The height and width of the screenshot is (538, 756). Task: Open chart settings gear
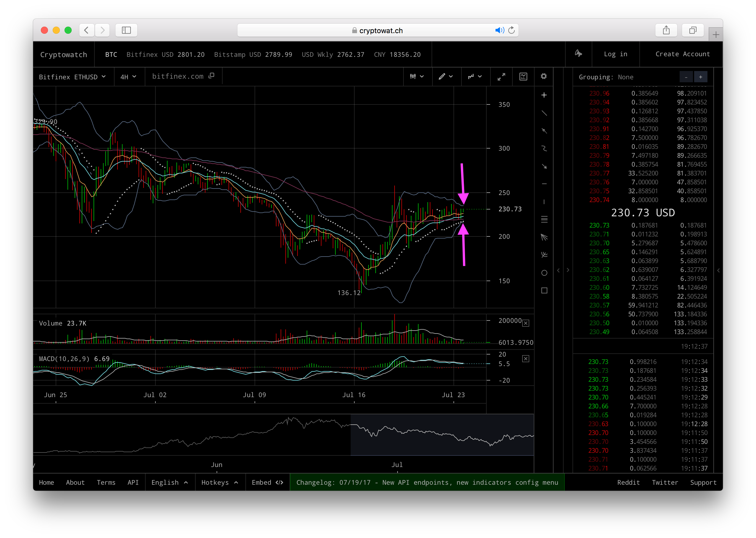[544, 77]
